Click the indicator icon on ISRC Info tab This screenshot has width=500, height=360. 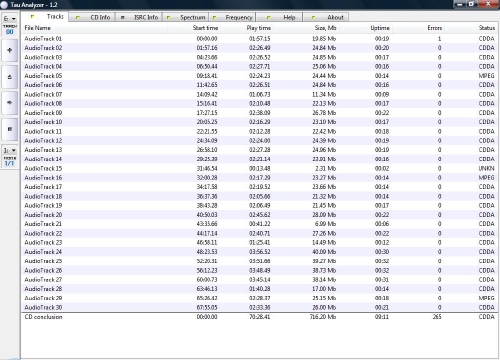123,17
